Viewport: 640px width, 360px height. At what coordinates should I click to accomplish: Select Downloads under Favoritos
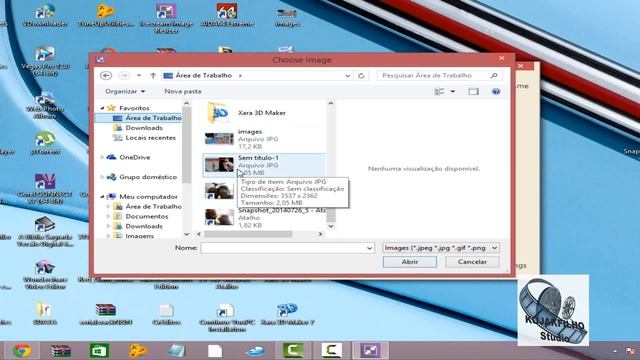pos(144,128)
